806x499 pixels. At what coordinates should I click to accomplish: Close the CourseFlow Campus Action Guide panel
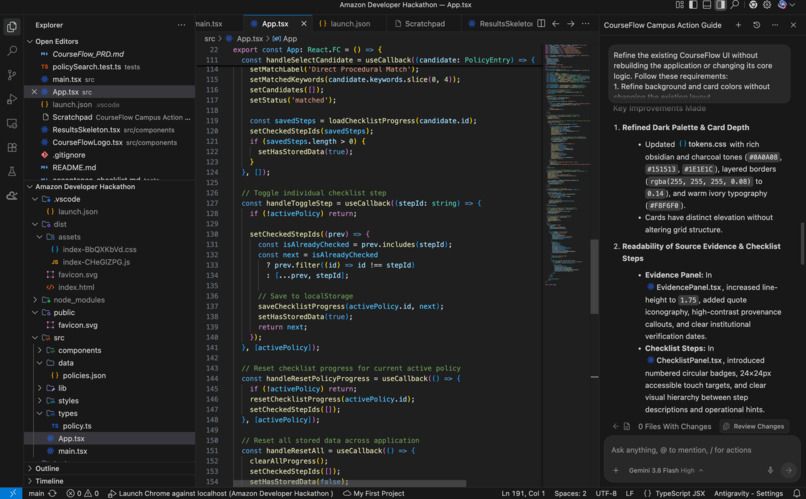(x=793, y=25)
